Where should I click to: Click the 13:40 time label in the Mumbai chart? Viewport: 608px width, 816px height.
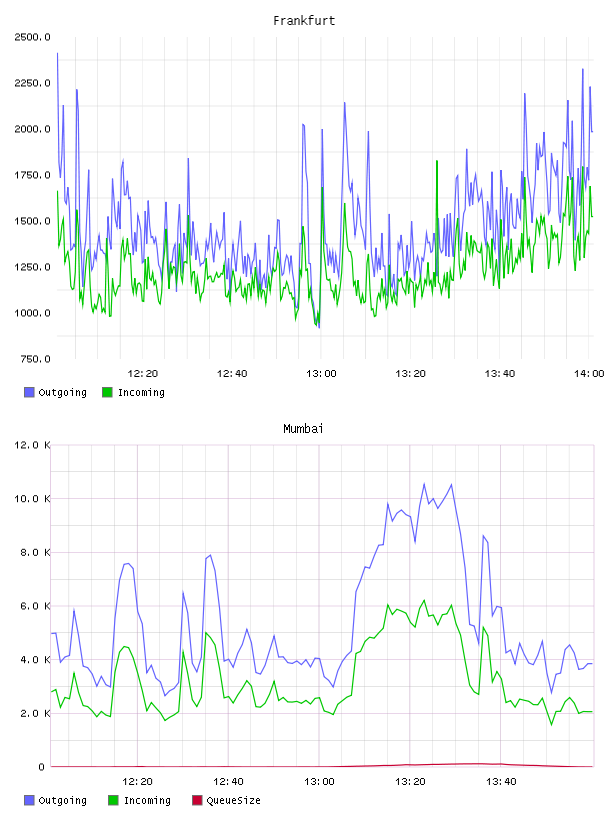tap(501, 782)
